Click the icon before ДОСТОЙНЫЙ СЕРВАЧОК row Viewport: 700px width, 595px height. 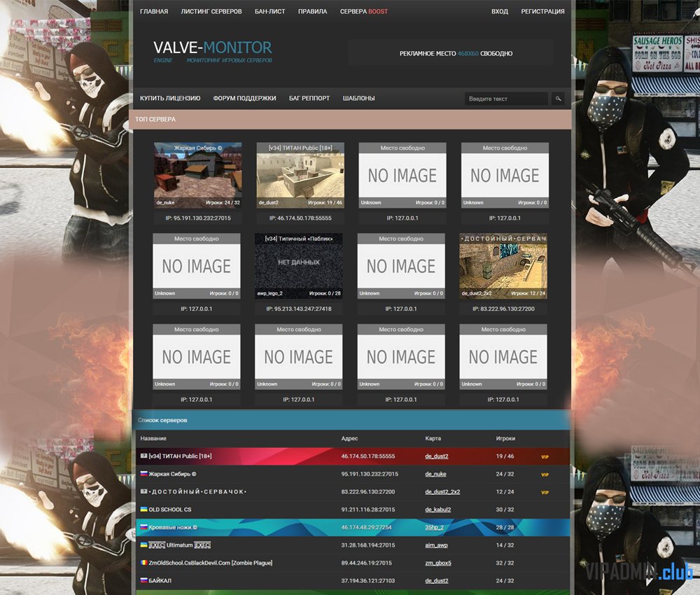coord(143,491)
